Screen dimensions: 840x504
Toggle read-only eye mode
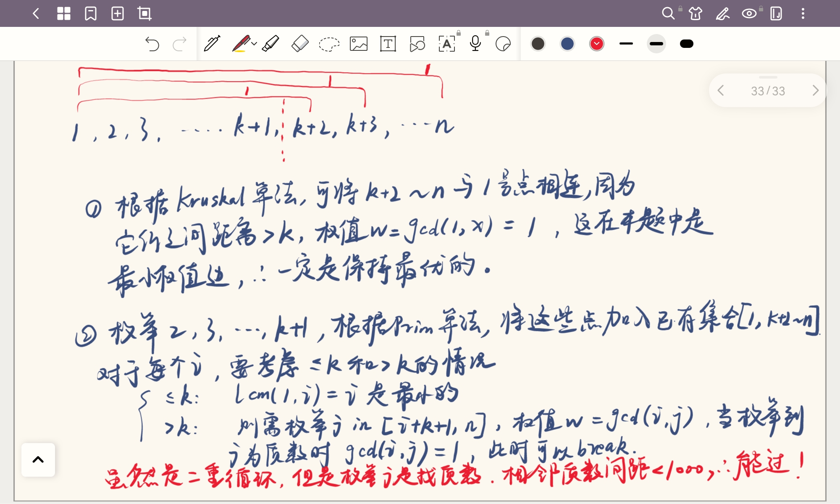coord(749,13)
